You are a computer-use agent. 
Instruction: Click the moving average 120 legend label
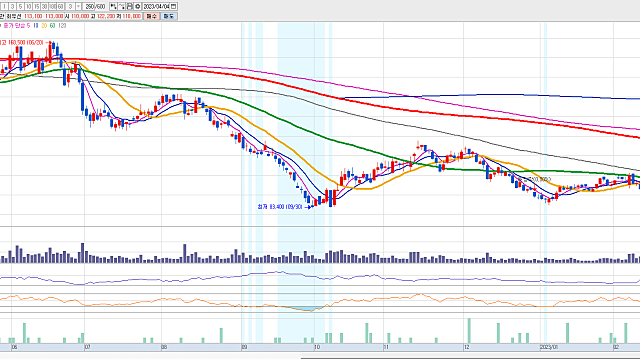(x=62, y=26)
